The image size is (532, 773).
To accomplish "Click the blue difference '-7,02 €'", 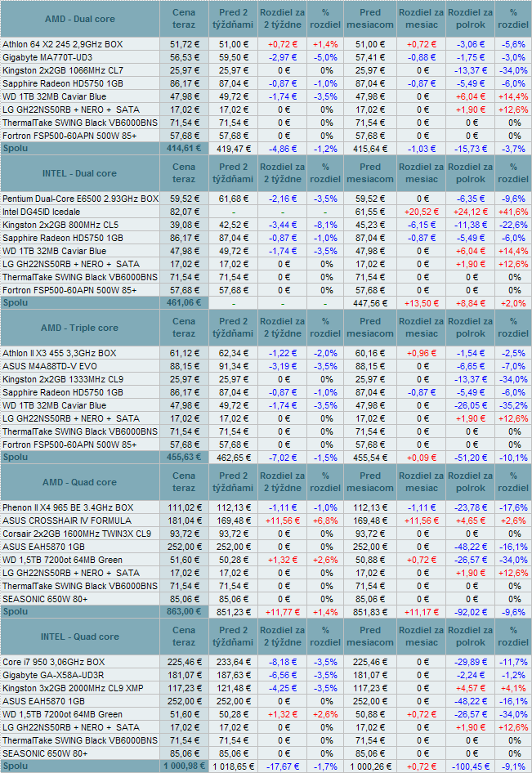I will coord(283,458).
